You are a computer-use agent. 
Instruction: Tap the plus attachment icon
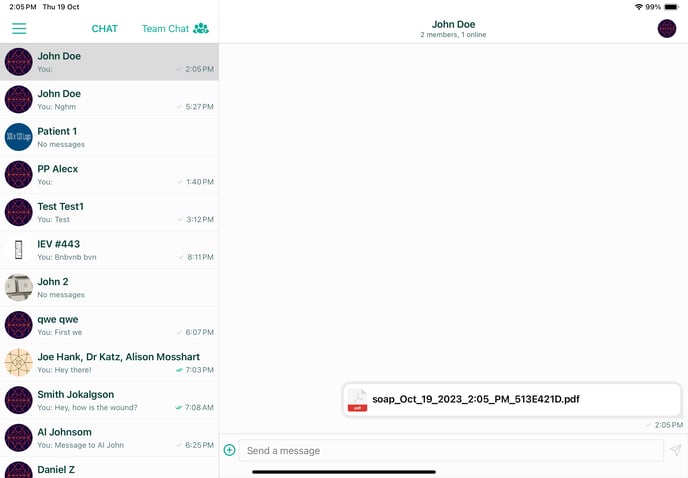point(229,450)
